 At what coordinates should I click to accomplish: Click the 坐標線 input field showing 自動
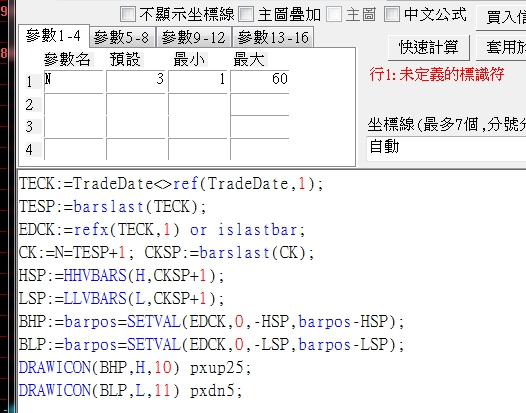[446, 148]
